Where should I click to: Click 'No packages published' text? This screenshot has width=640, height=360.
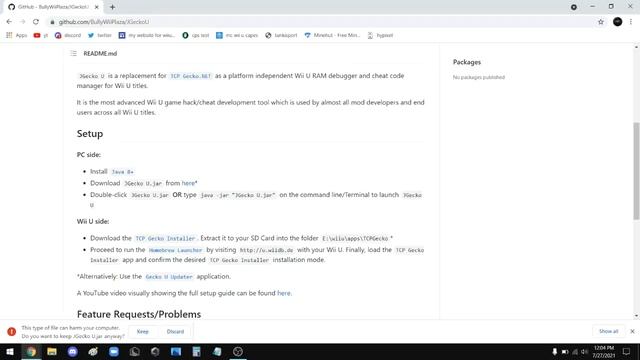478,77
